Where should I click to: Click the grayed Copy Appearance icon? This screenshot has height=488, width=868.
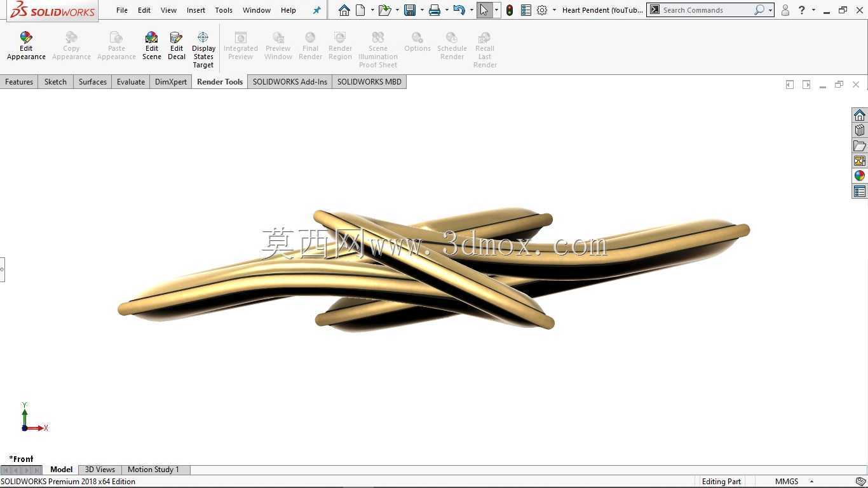point(71,37)
